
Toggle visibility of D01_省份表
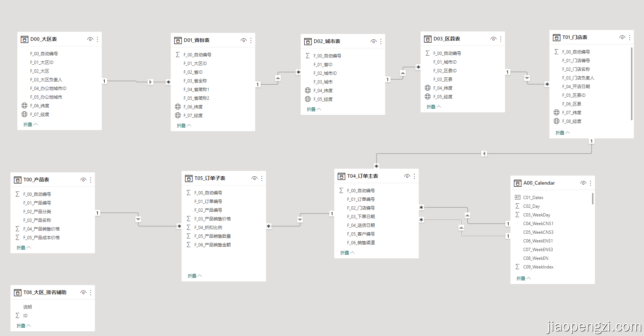tap(244, 40)
